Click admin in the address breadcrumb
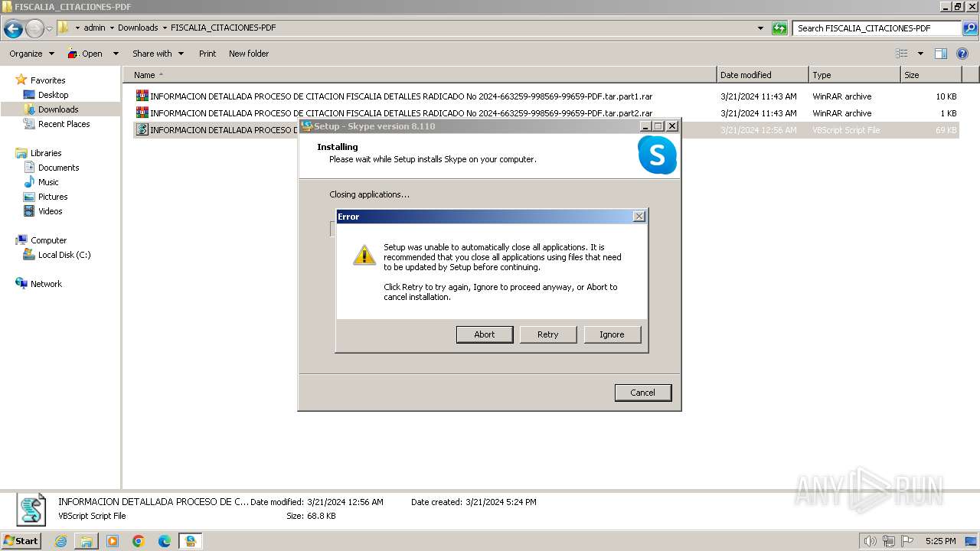 [94, 28]
